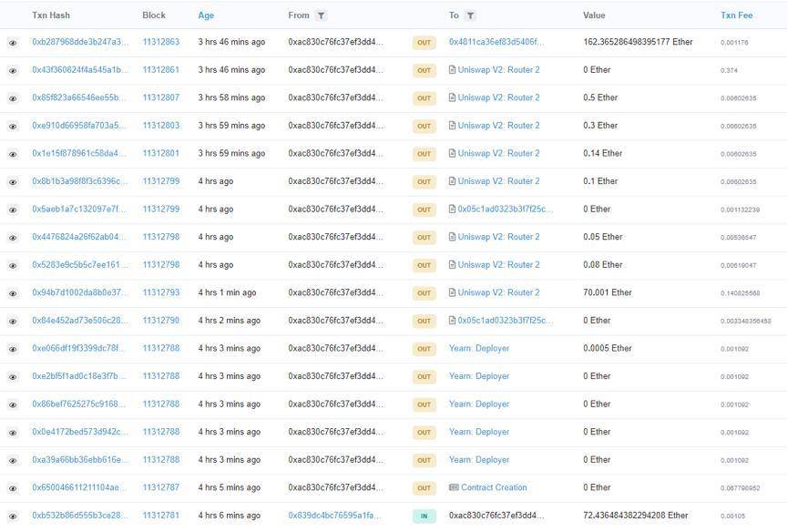The height and width of the screenshot is (532, 788).
Task: Open contract 0x05c1ad0323b3f7f25c in block 11312790 row
Action: 505,321
